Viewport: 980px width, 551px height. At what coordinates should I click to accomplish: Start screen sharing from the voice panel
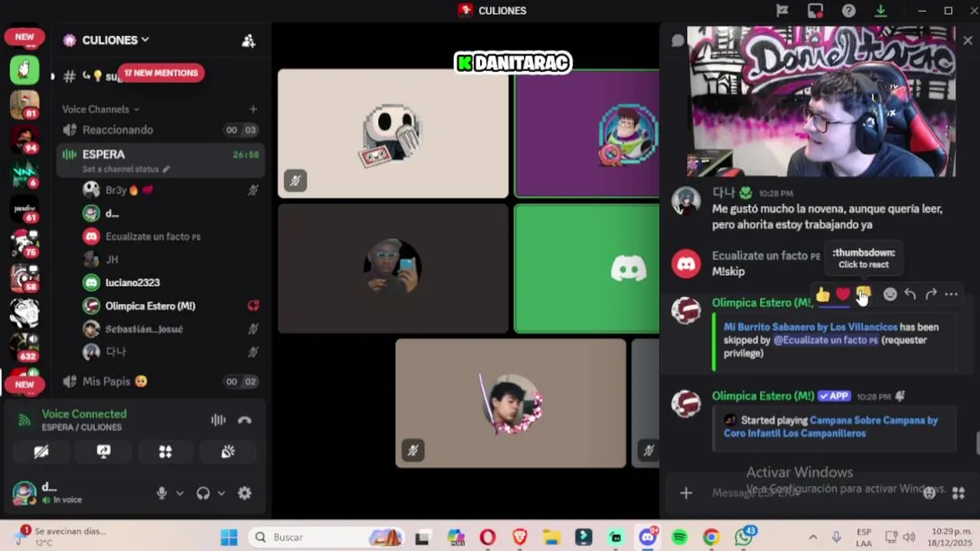point(103,452)
